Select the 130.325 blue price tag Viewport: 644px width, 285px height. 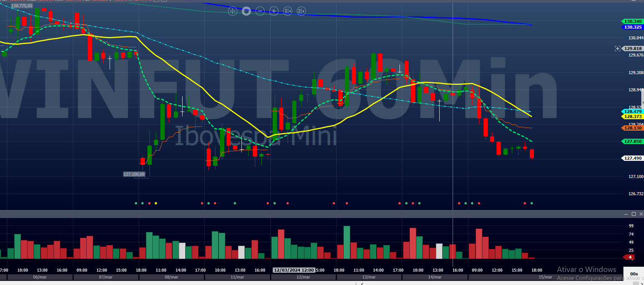tap(633, 27)
